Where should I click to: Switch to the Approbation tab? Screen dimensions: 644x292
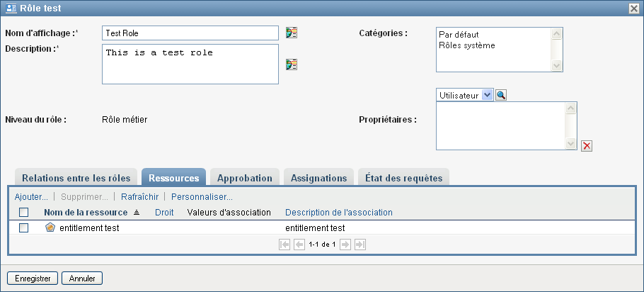pyautogui.click(x=245, y=178)
